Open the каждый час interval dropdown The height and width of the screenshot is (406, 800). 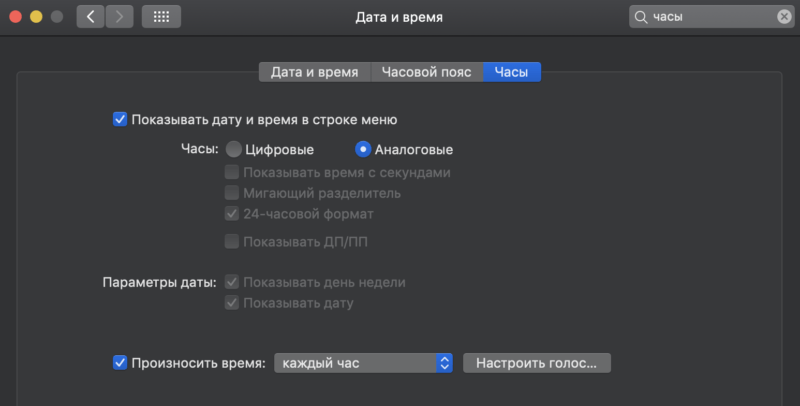point(363,363)
